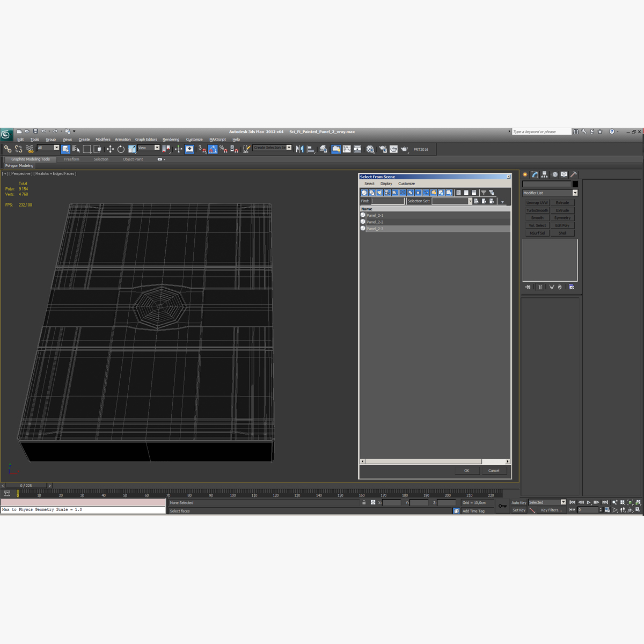Switch to the Freeform ribbon tab
The height and width of the screenshot is (644, 644).
(71, 159)
